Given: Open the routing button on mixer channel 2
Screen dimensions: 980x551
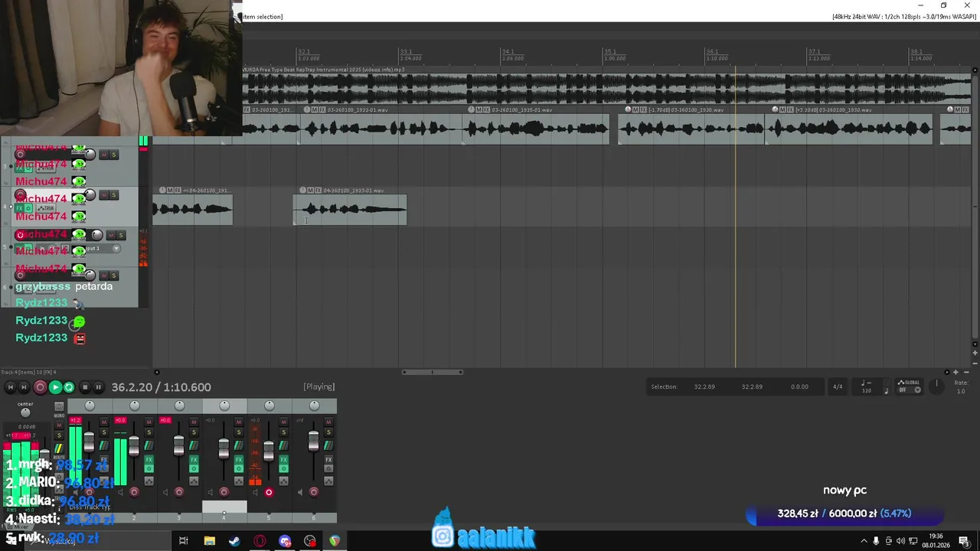Looking at the screenshot, I should pos(149,445).
